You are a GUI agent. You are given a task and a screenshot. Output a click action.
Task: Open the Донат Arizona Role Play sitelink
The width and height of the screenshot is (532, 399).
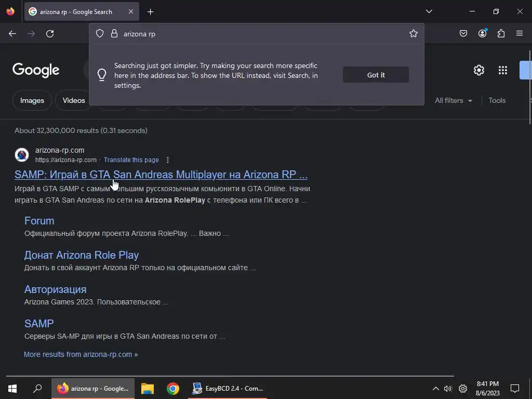click(x=82, y=255)
